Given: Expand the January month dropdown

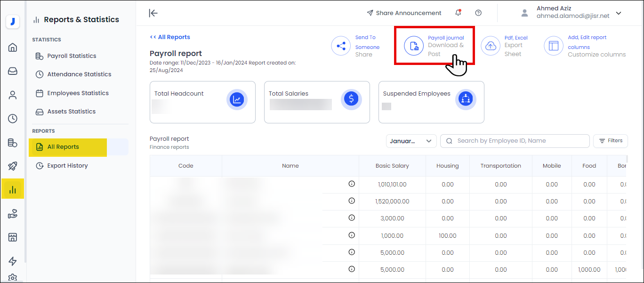Looking at the screenshot, I should 411,141.
